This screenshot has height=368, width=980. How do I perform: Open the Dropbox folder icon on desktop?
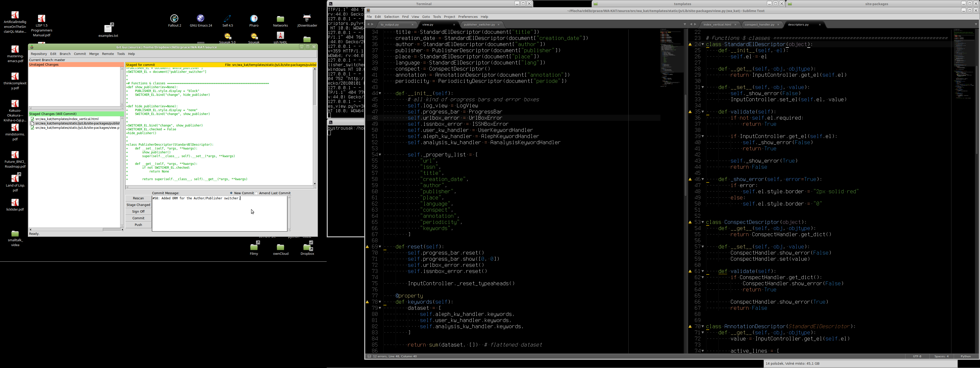click(307, 248)
